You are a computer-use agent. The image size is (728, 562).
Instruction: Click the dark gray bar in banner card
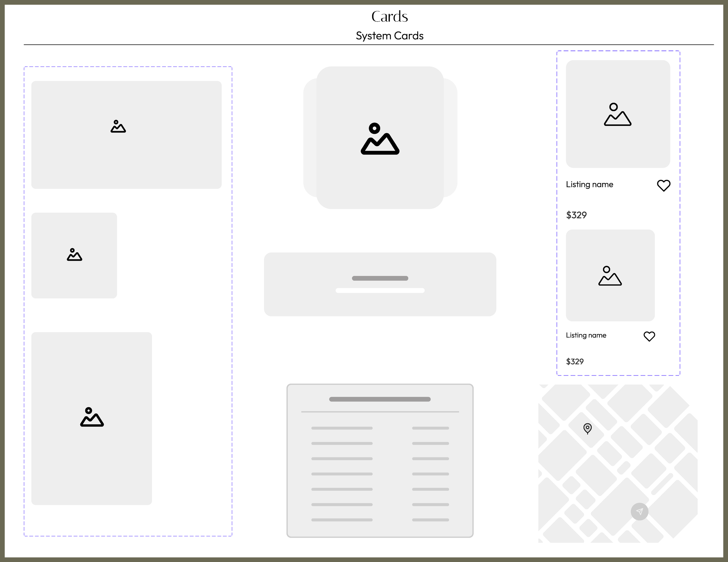tap(380, 278)
